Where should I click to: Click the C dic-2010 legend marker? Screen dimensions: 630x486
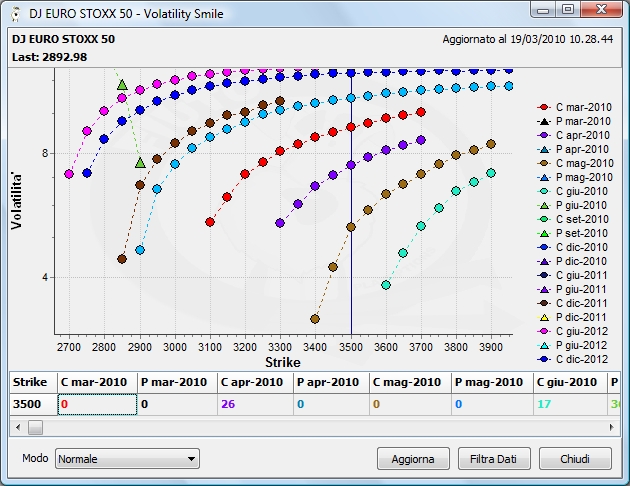pyautogui.click(x=544, y=247)
